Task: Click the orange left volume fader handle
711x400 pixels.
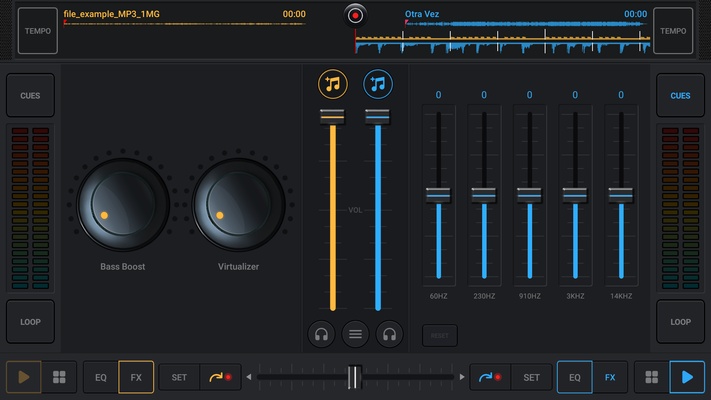Action: click(332, 117)
